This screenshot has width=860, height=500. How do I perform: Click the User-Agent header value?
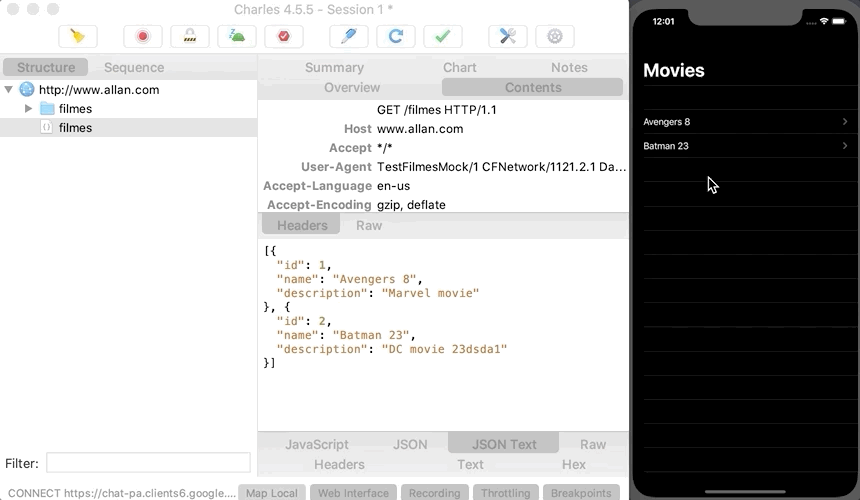tap(501, 167)
